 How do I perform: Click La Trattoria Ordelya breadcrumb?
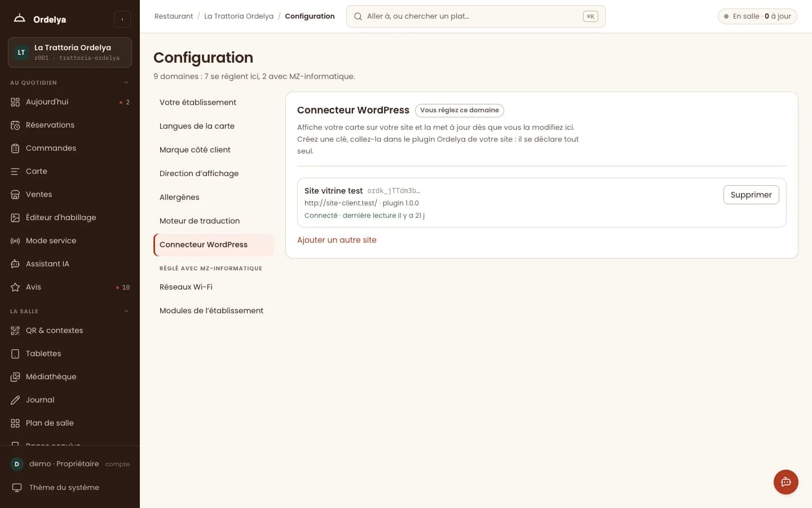[x=239, y=16]
